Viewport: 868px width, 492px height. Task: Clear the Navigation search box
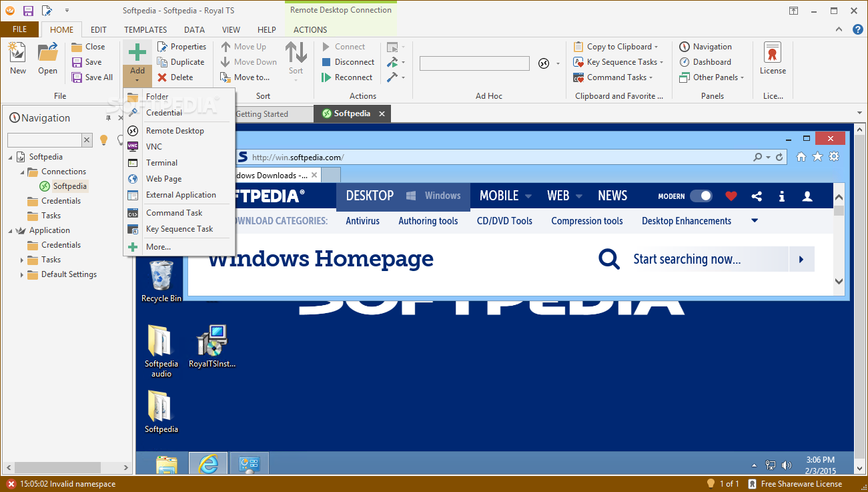click(87, 140)
